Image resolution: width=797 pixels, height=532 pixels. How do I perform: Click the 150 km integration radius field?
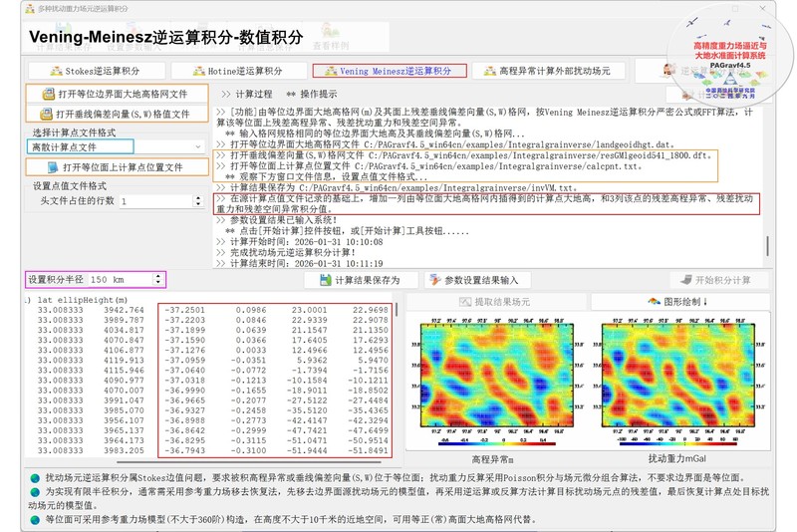[121, 280]
